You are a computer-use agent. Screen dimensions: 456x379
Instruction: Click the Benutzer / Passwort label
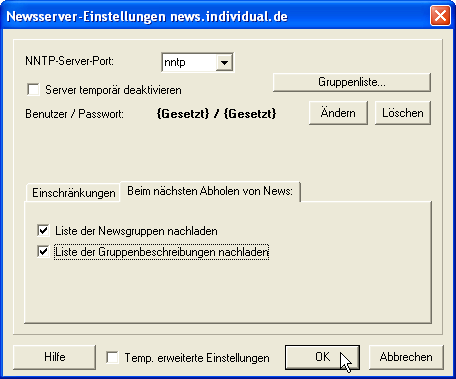74,114
